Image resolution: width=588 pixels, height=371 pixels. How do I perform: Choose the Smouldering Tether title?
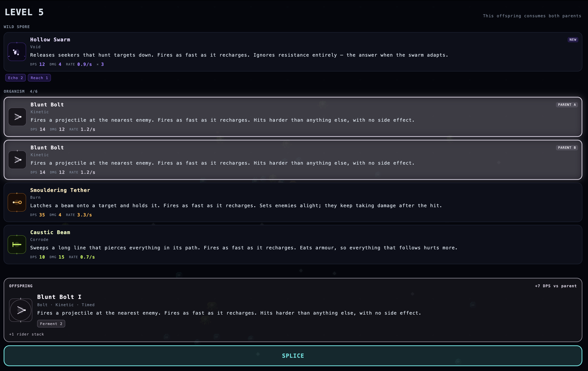60,190
